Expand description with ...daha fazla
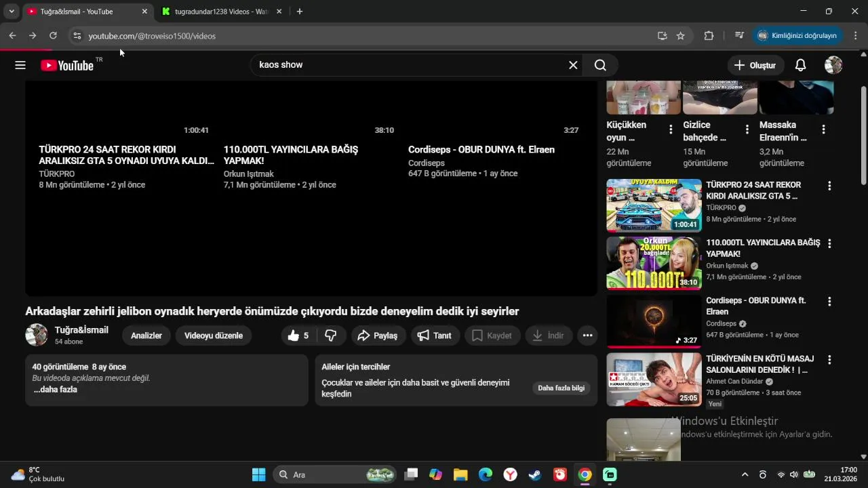868x488 pixels. [x=56, y=390]
